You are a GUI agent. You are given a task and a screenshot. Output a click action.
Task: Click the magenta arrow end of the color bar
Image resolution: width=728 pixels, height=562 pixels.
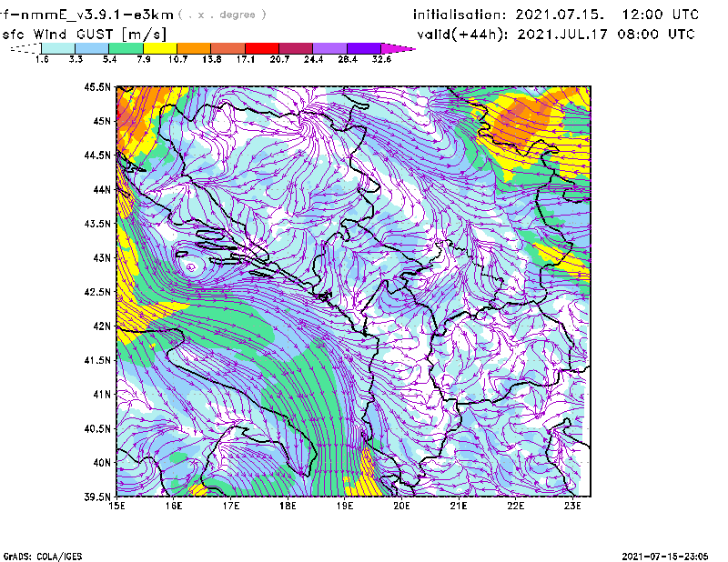tap(398, 48)
